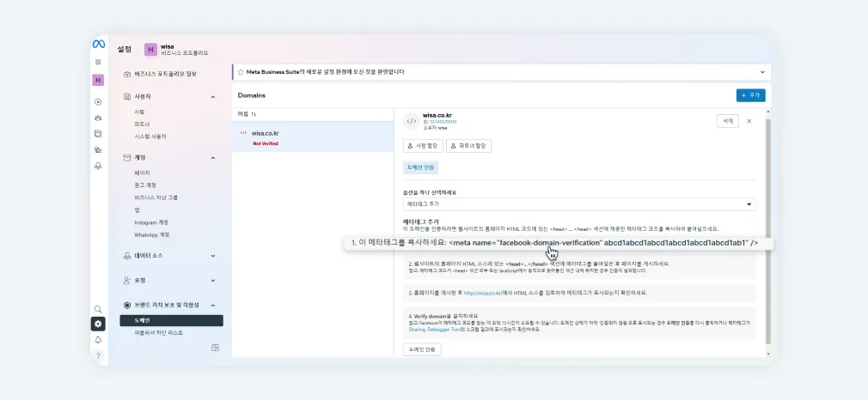
Task: Click the blue 추가 button
Action: coord(750,95)
